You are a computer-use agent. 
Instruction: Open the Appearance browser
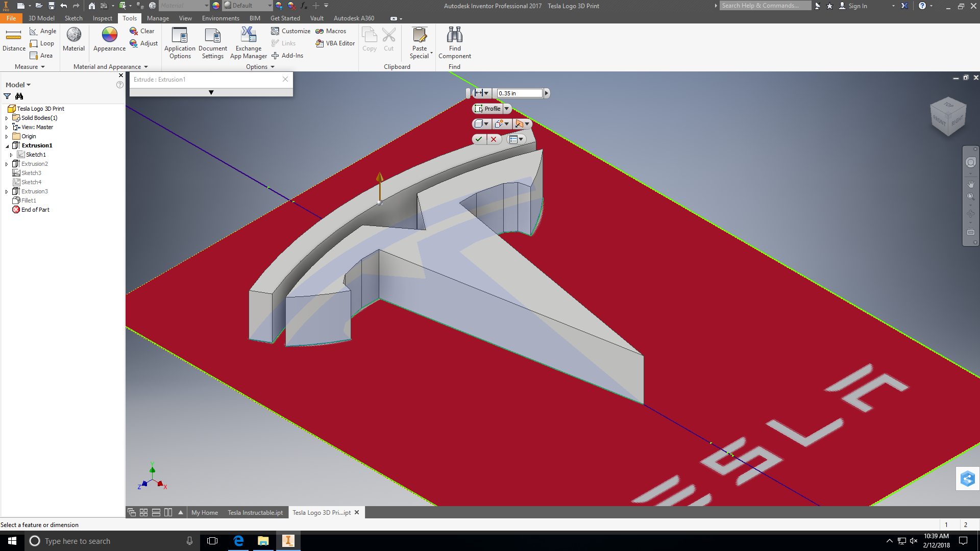[109, 40]
